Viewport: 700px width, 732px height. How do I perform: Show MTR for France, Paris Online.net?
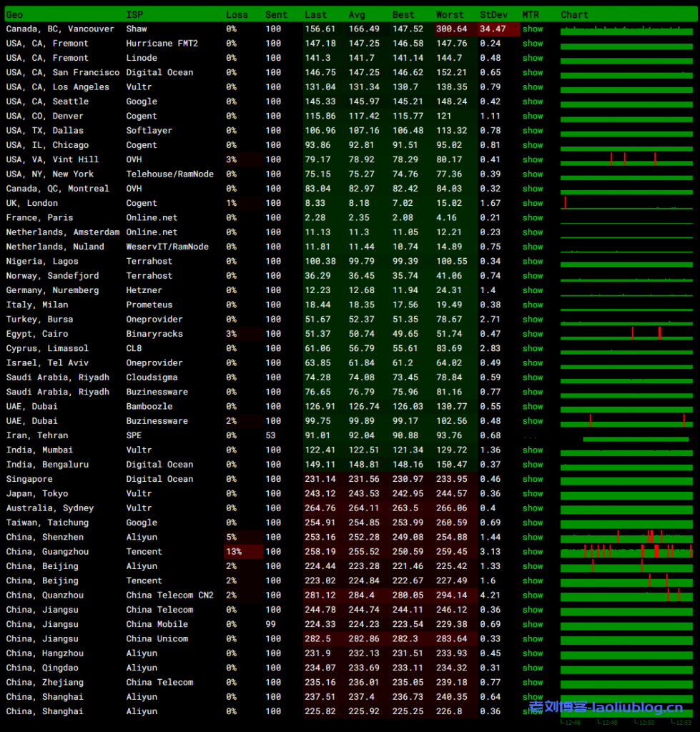coord(532,218)
